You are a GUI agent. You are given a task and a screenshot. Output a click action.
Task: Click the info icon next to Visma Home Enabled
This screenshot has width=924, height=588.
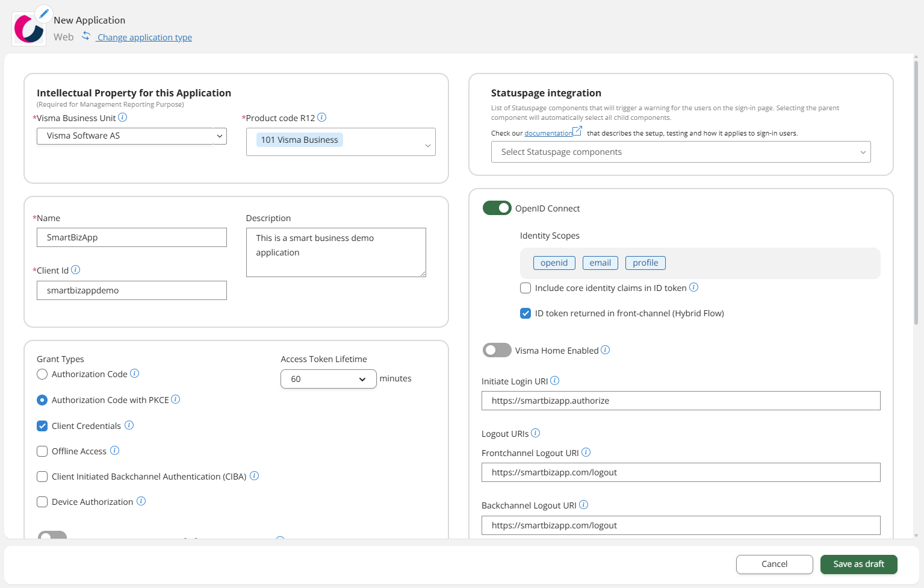606,350
